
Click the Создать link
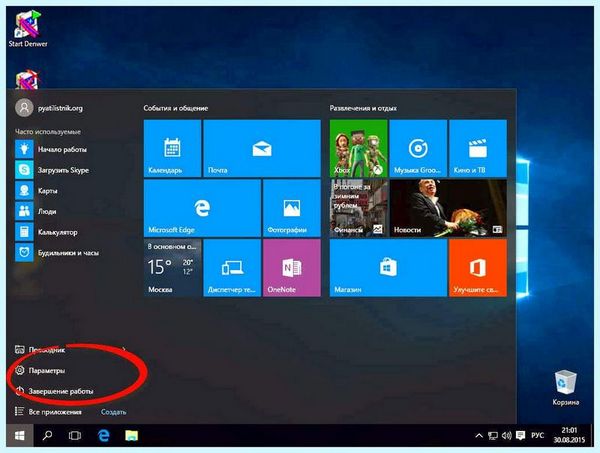click(113, 412)
